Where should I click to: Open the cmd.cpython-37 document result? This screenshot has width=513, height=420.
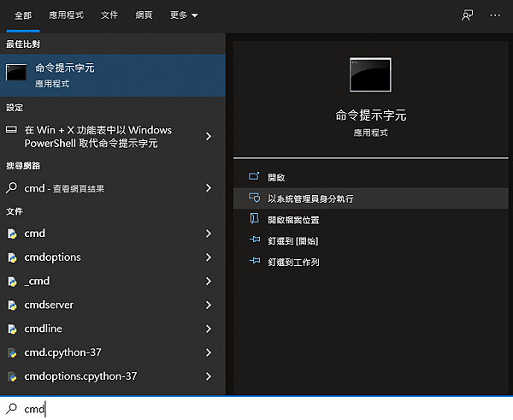pos(113,352)
